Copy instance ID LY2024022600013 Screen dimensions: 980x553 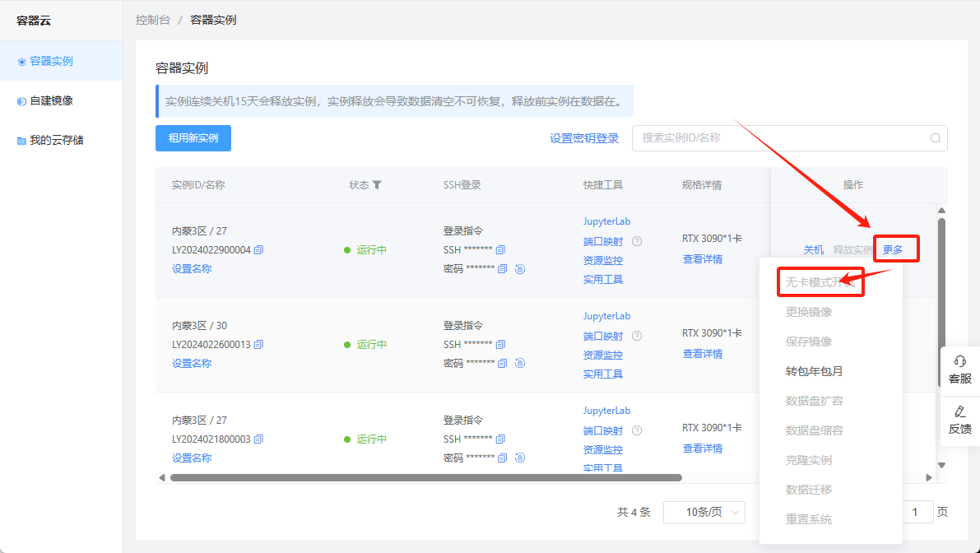(x=258, y=344)
